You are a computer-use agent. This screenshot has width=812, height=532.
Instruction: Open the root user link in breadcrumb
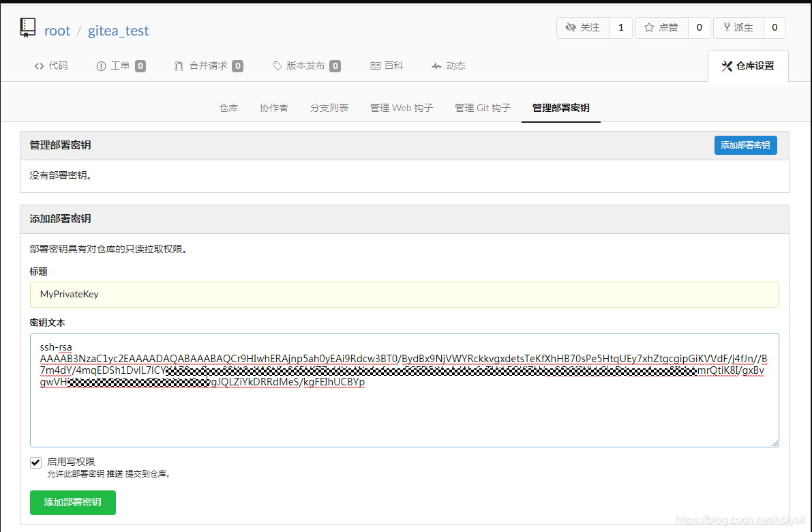(57, 30)
